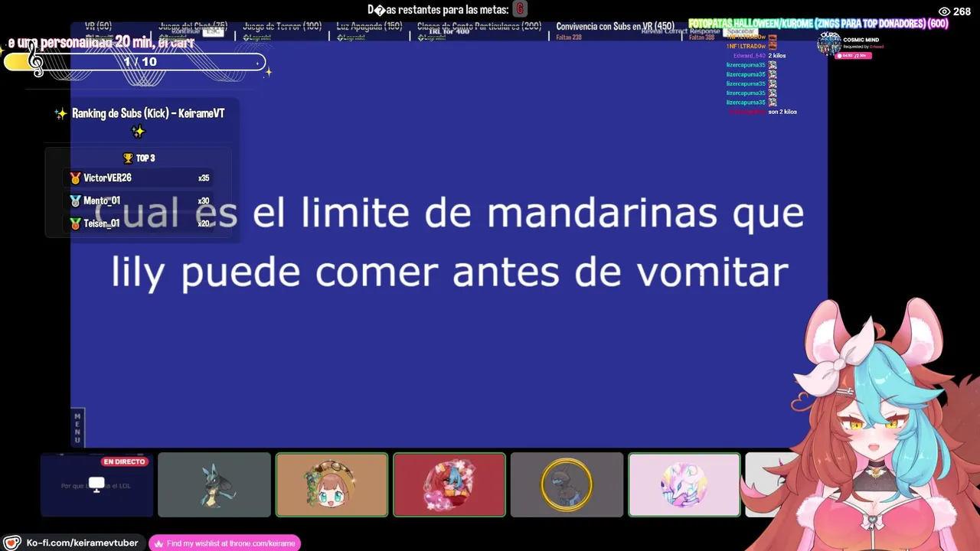The image size is (980, 551).
Task: Open the vertical MENU tab
Action: (77, 428)
